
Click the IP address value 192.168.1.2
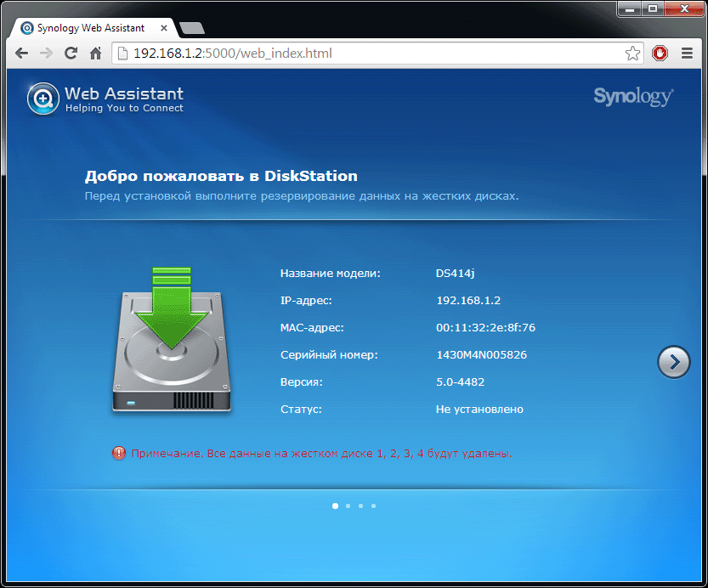pyautogui.click(x=468, y=301)
